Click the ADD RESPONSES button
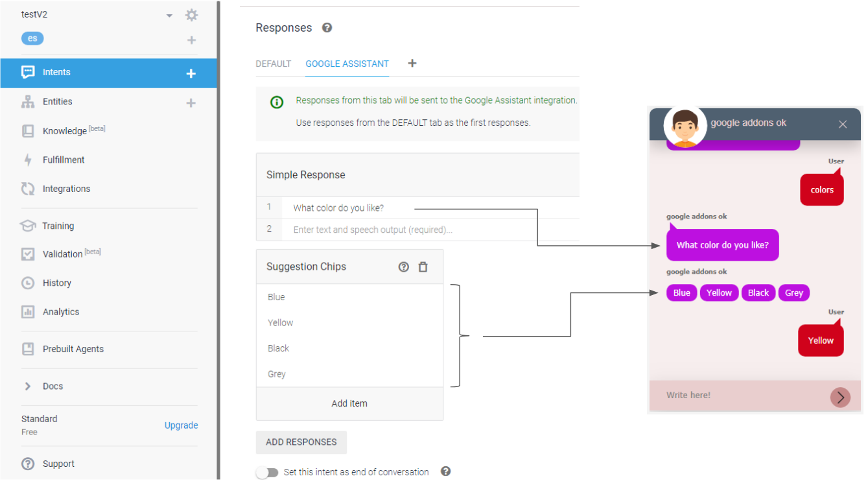The height and width of the screenshot is (487, 868). pyautogui.click(x=301, y=442)
